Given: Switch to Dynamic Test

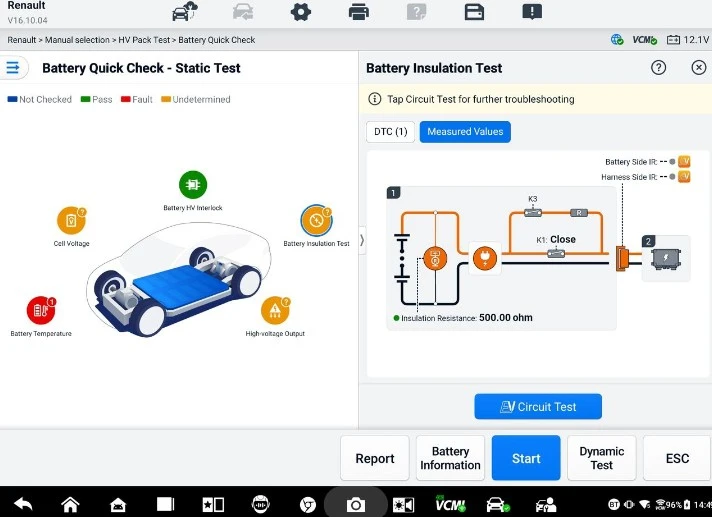Looking at the screenshot, I should [602, 458].
